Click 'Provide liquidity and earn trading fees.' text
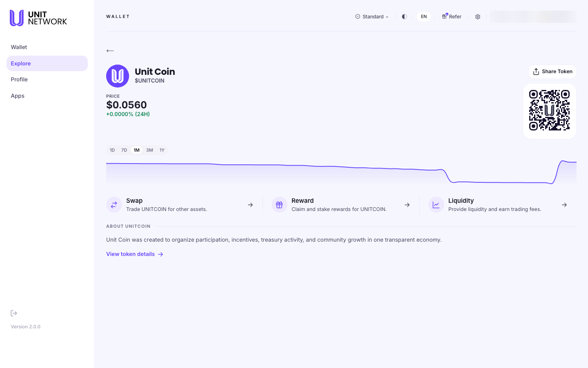The width and height of the screenshot is (588, 368). click(495, 209)
